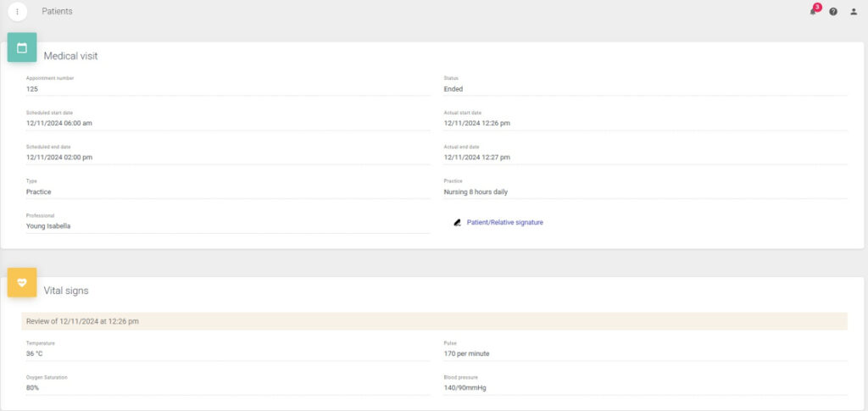Open the notifications bell with badge

pos(814,11)
